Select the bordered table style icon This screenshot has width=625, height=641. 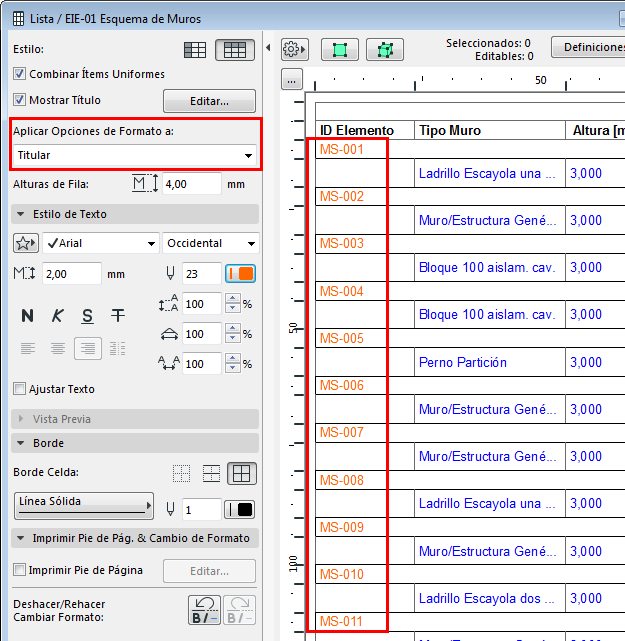(x=235, y=50)
